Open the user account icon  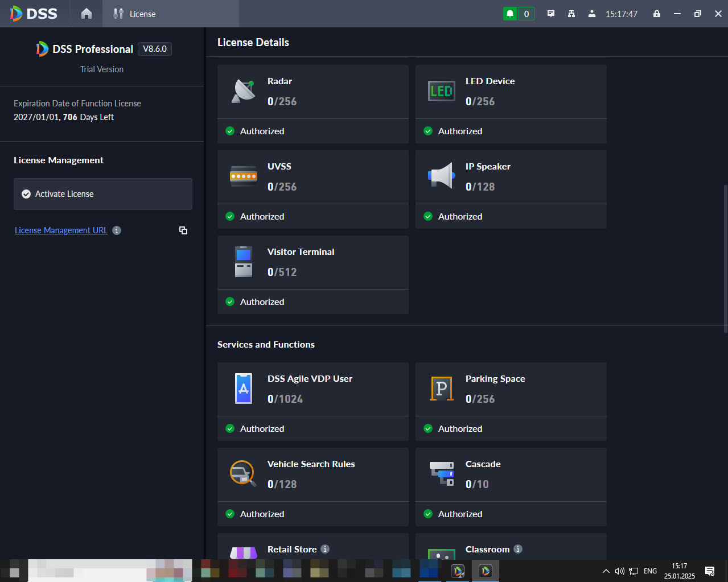coord(592,14)
